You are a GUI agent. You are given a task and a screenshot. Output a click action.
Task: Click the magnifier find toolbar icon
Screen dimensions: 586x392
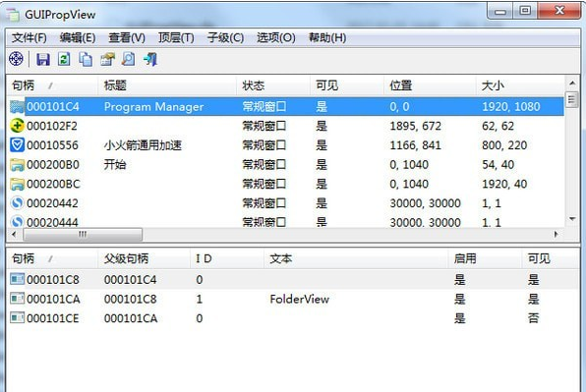129,59
